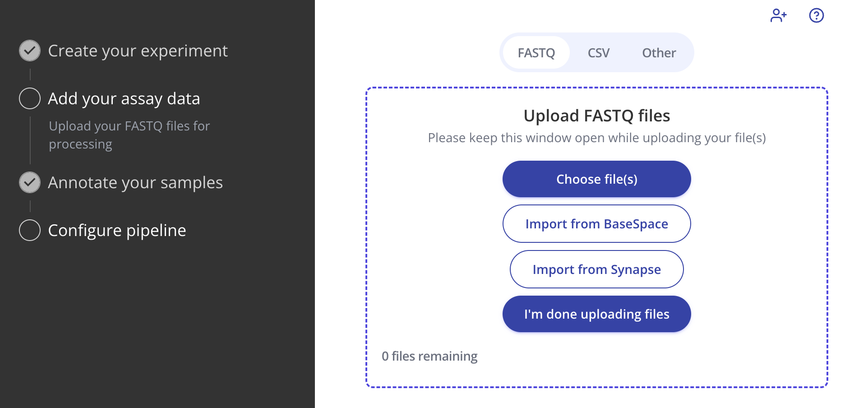The height and width of the screenshot is (408, 868).
Task: Click the Add your assay data step circle
Action: pyautogui.click(x=30, y=98)
